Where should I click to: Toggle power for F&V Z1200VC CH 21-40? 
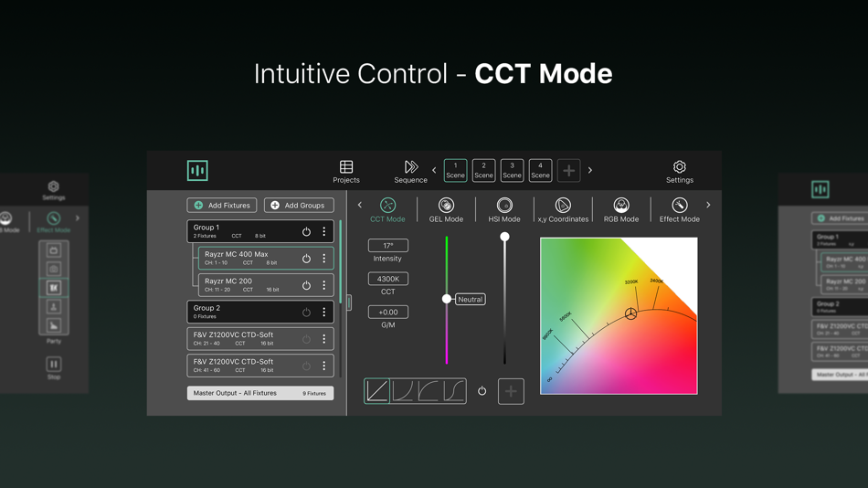click(x=306, y=338)
